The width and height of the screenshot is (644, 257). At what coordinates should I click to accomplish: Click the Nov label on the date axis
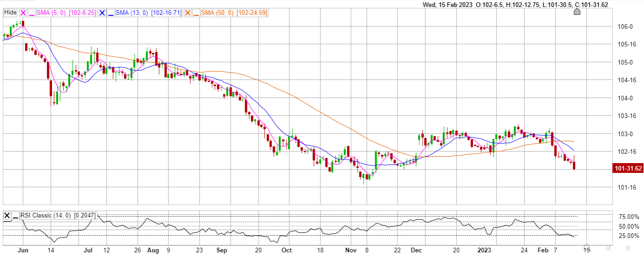click(x=352, y=250)
